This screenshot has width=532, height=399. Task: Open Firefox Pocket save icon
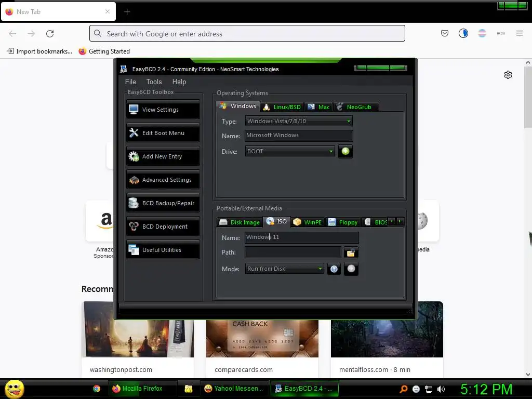tap(445, 33)
